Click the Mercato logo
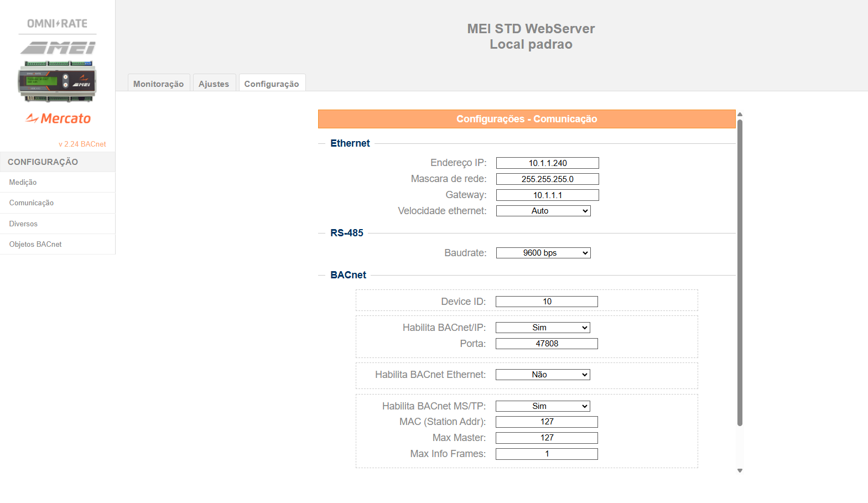Viewport: 868px width, 503px height. (58, 118)
